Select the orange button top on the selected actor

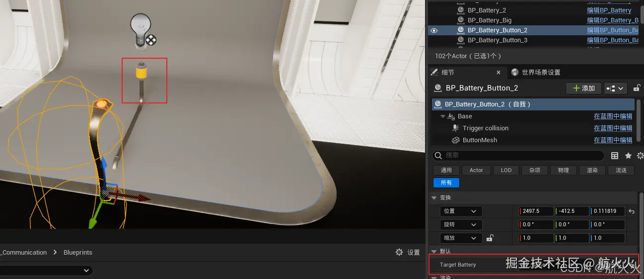pos(102,103)
